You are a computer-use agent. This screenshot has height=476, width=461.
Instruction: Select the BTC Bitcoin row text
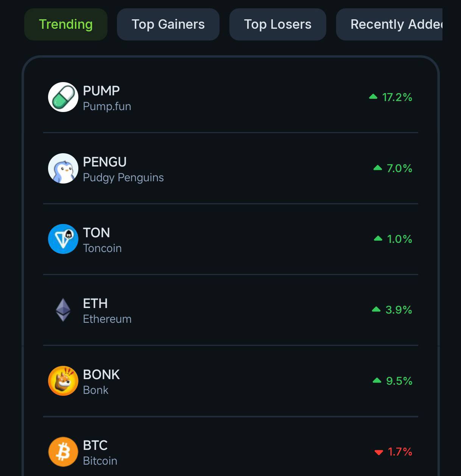(100, 453)
